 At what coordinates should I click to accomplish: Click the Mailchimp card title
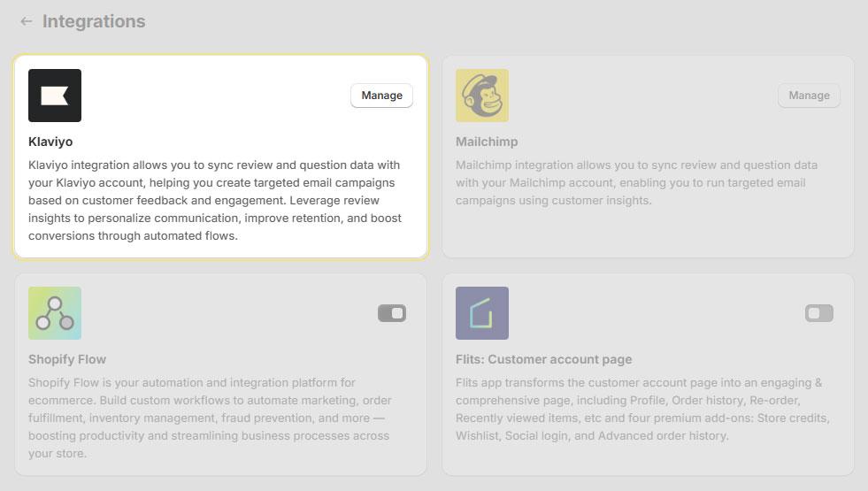(487, 142)
